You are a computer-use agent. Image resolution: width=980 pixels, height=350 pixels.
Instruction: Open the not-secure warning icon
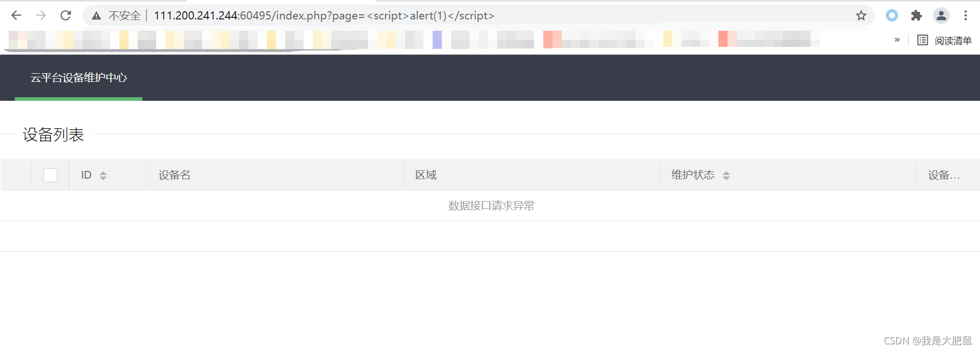(96, 16)
